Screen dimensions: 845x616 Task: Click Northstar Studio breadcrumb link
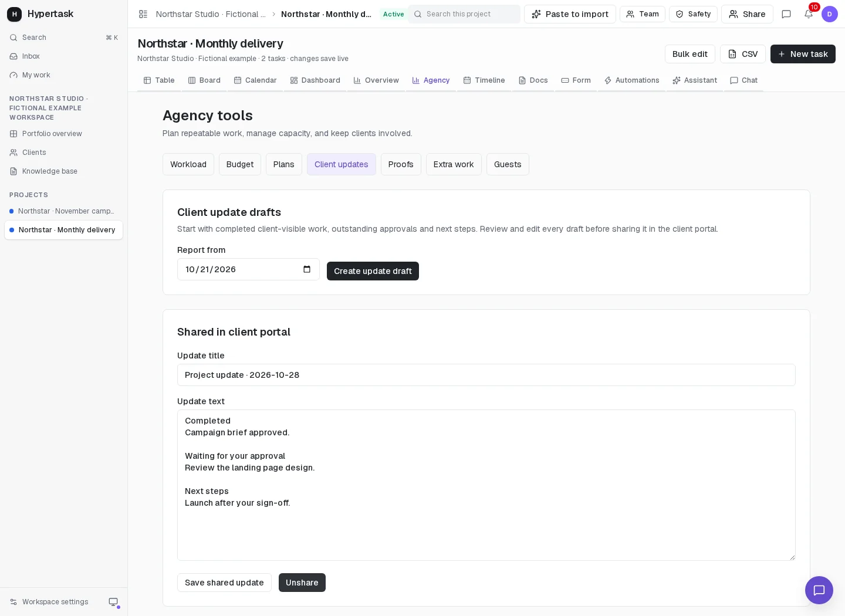click(211, 14)
